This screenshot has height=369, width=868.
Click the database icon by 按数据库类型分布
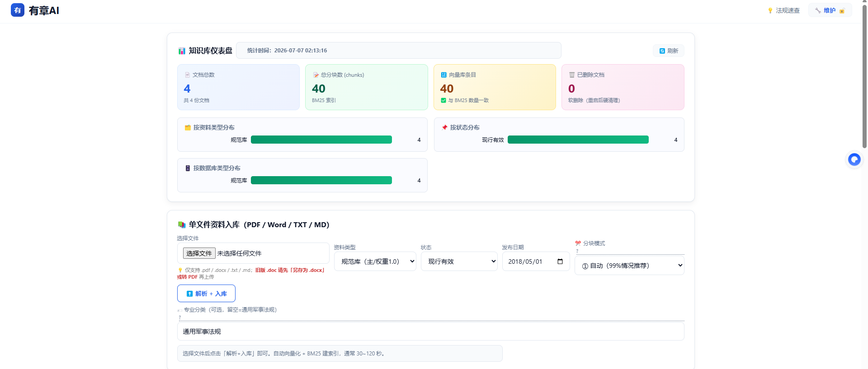click(x=188, y=168)
